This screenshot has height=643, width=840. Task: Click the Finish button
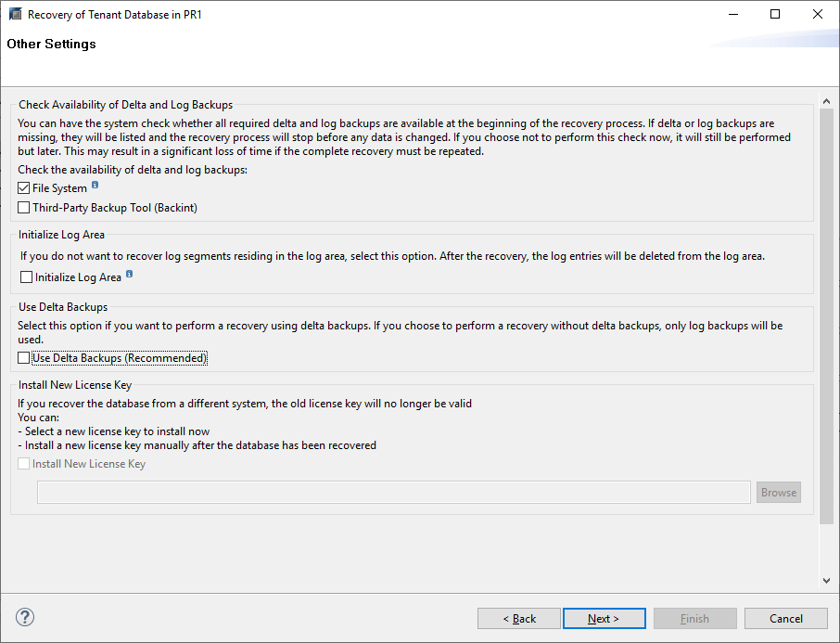click(694, 619)
